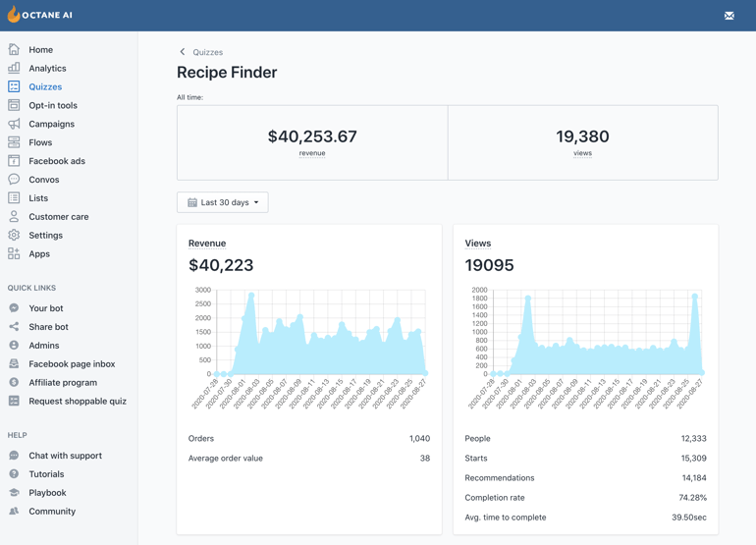Click the views label under 19,380
The height and width of the screenshot is (545, 756).
582,153
